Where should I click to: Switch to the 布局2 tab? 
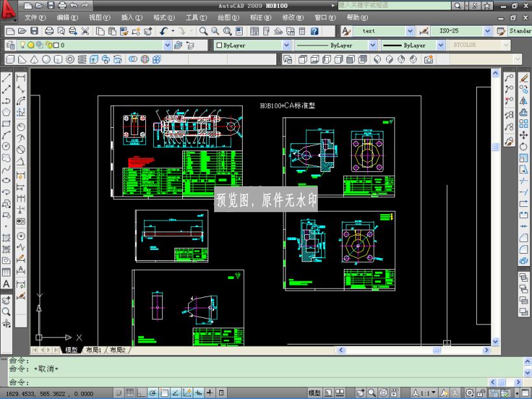coord(117,350)
